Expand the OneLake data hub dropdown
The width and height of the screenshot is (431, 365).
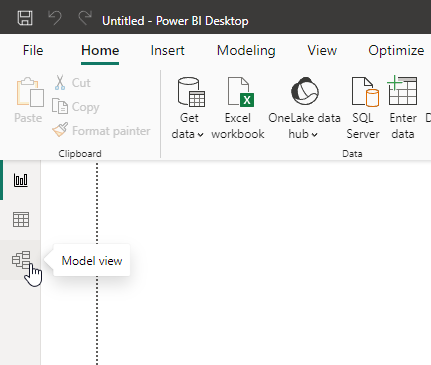[x=314, y=135]
